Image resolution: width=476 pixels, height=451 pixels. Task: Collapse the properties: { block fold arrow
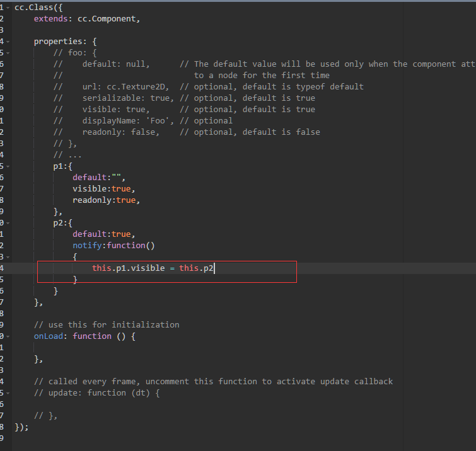coord(8,42)
